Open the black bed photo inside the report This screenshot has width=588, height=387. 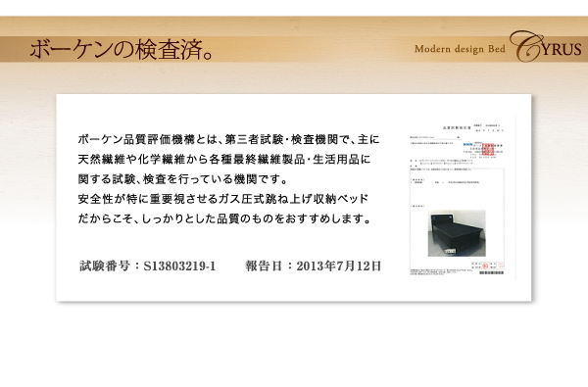457,233
